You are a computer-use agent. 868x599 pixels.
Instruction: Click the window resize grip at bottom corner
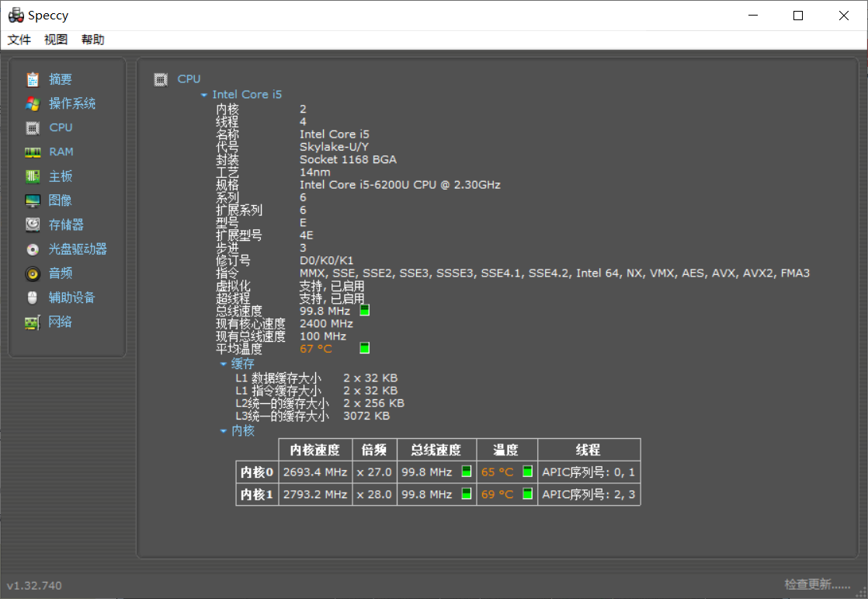point(861,592)
